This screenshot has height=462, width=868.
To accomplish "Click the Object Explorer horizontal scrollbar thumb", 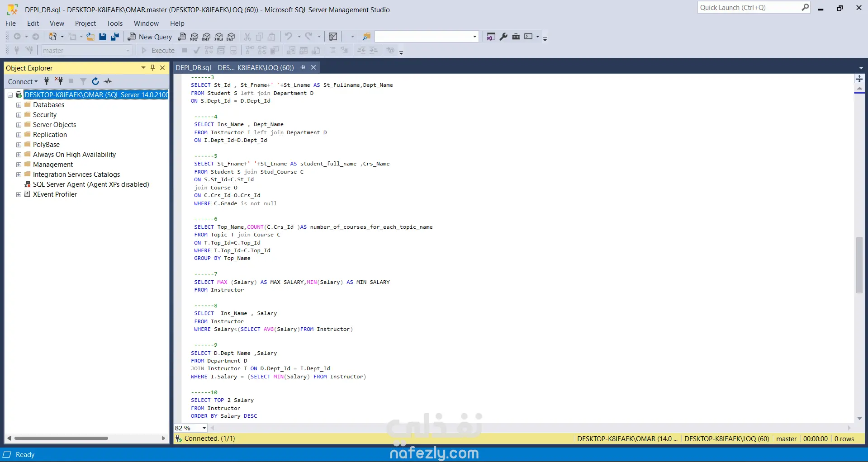I will [x=61, y=438].
